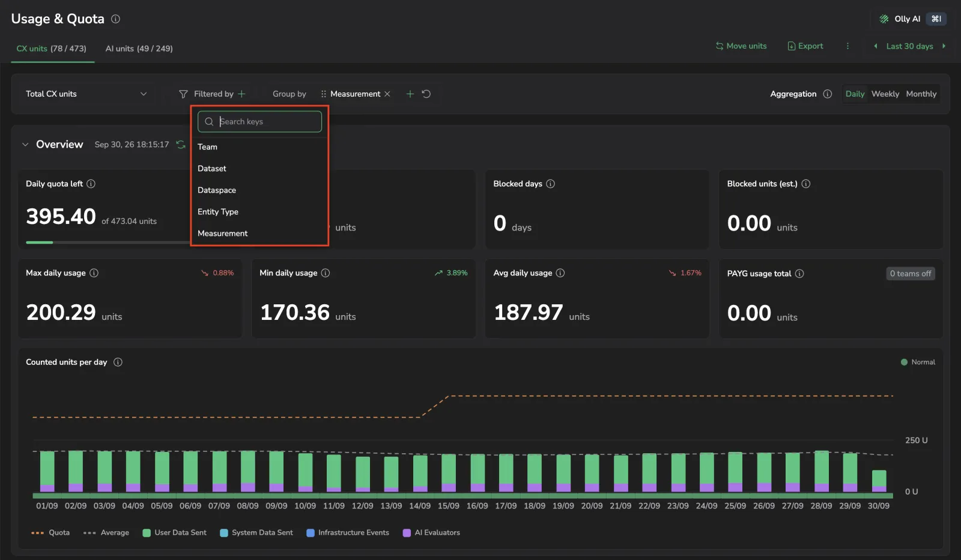Go to next time range arrow
This screenshot has height=560, width=961.
[x=944, y=46]
